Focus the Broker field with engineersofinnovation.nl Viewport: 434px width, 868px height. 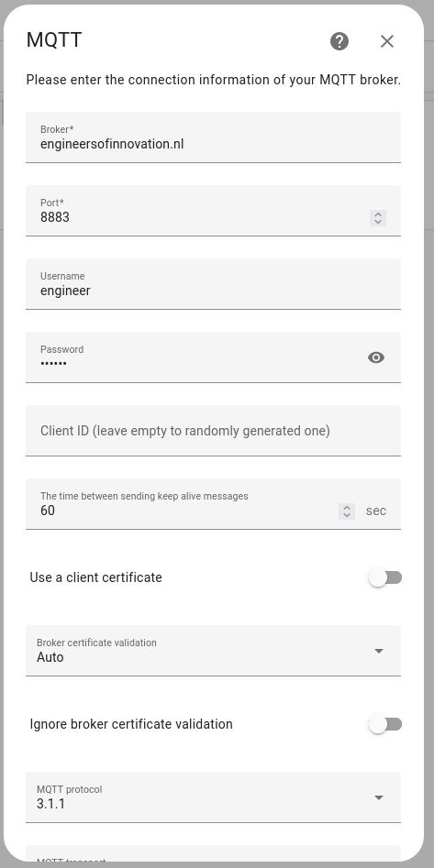[x=214, y=137]
